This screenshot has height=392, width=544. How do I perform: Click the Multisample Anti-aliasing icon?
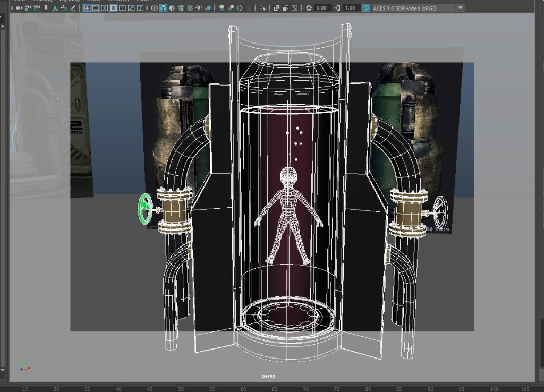pyautogui.click(x=240, y=8)
